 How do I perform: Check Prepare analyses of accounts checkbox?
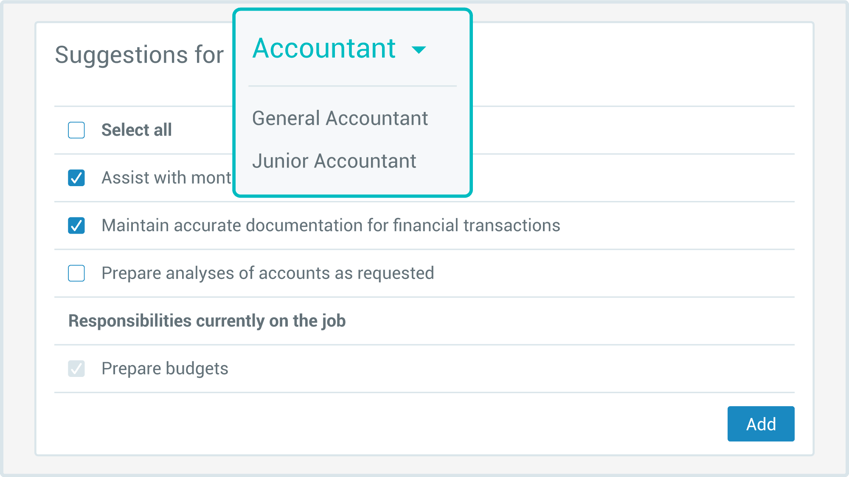tap(77, 273)
